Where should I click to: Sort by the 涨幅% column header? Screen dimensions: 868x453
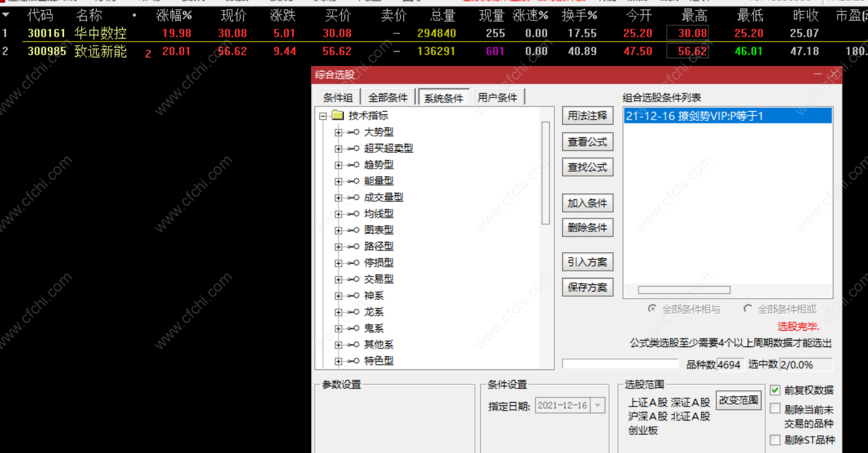coord(174,15)
